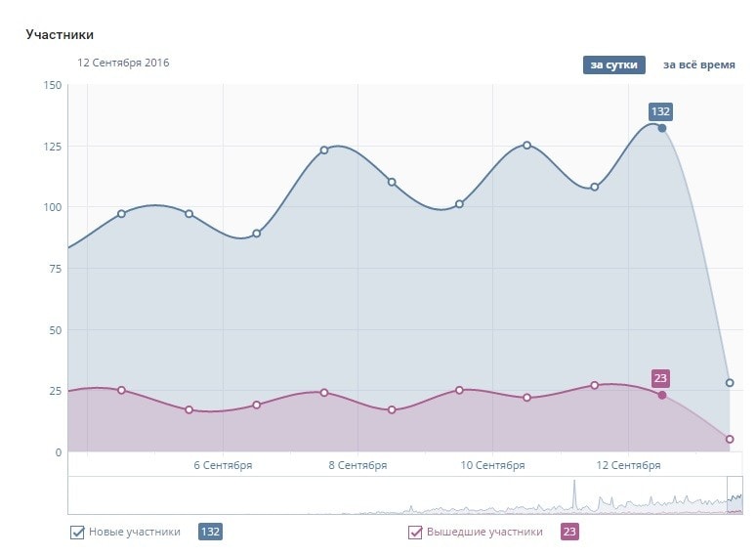Click the last pink data point at the chart's right edge
The height and width of the screenshot is (556, 756).
[x=730, y=439]
